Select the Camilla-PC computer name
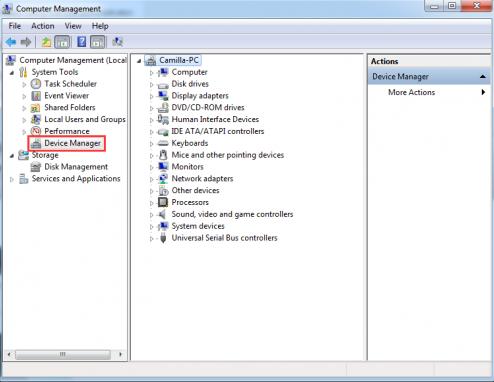 [x=179, y=60]
